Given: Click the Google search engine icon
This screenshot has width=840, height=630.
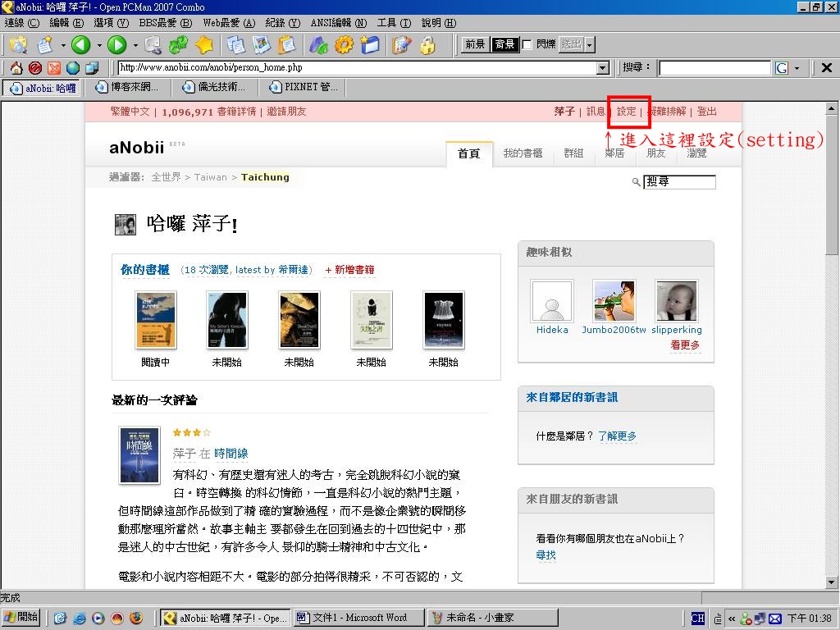Looking at the screenshot, I should [782, 68].
